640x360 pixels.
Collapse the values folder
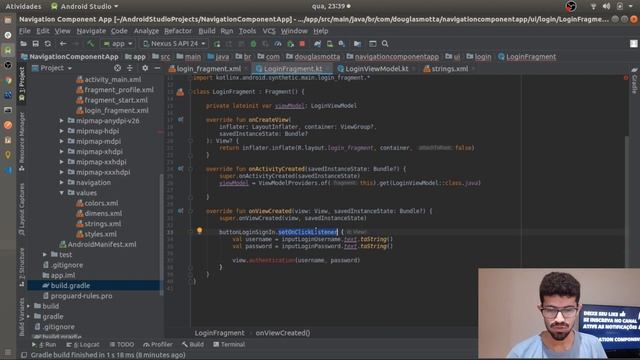coord(62,193)
